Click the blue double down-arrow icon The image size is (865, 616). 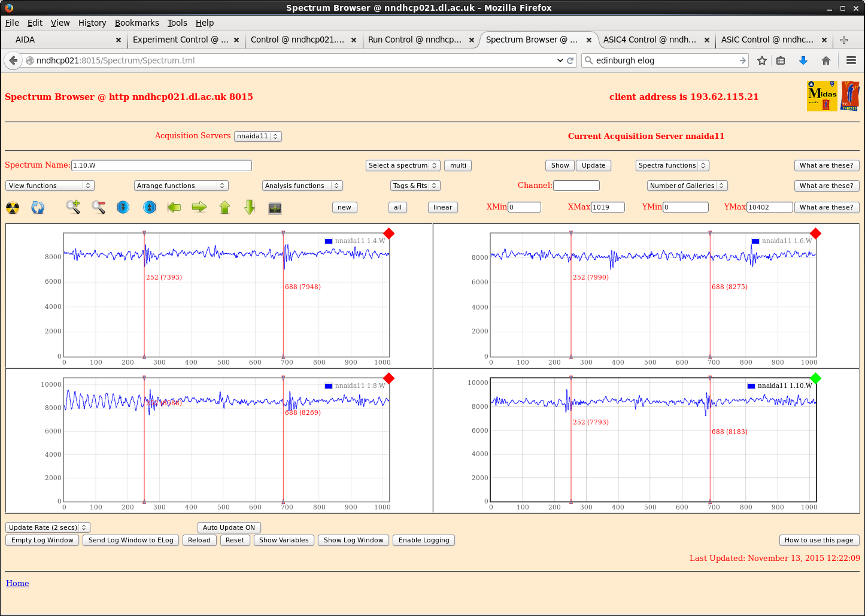coord(123,207)
